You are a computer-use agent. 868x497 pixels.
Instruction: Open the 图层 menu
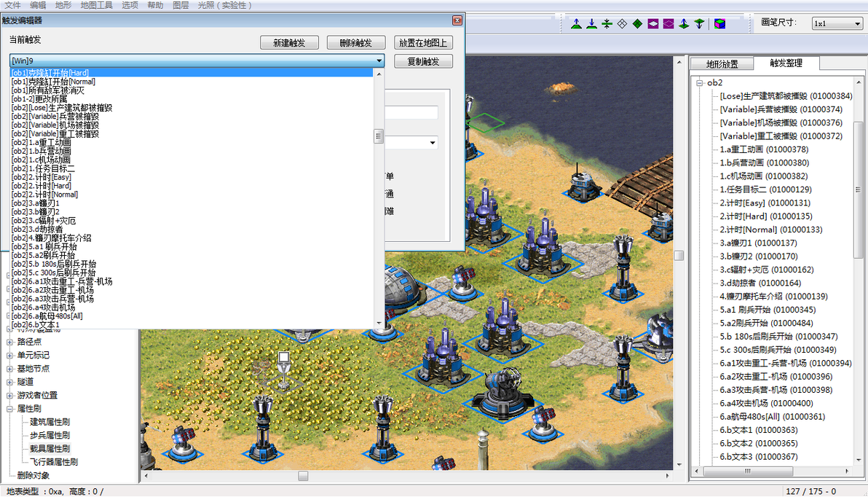[181, 5]
